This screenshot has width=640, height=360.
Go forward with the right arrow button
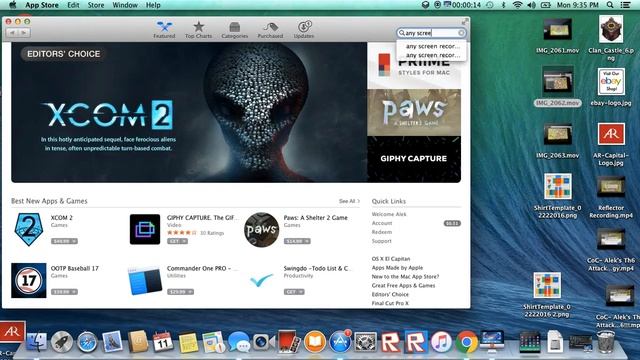(x=24, y=33)
